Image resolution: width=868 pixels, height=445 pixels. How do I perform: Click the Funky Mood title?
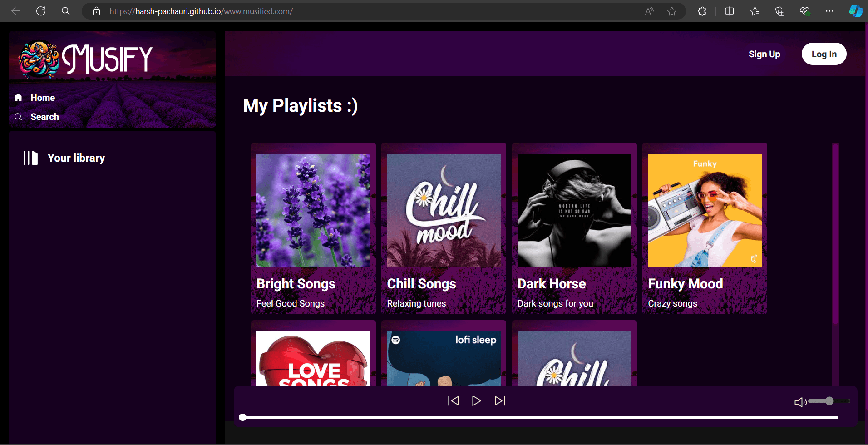[x=686, y=284]
